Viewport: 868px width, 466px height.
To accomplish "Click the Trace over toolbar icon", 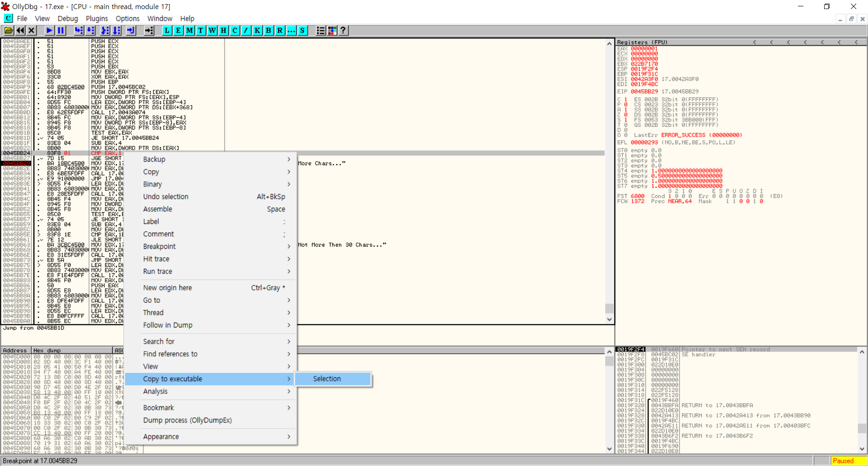I will point(117,30).
